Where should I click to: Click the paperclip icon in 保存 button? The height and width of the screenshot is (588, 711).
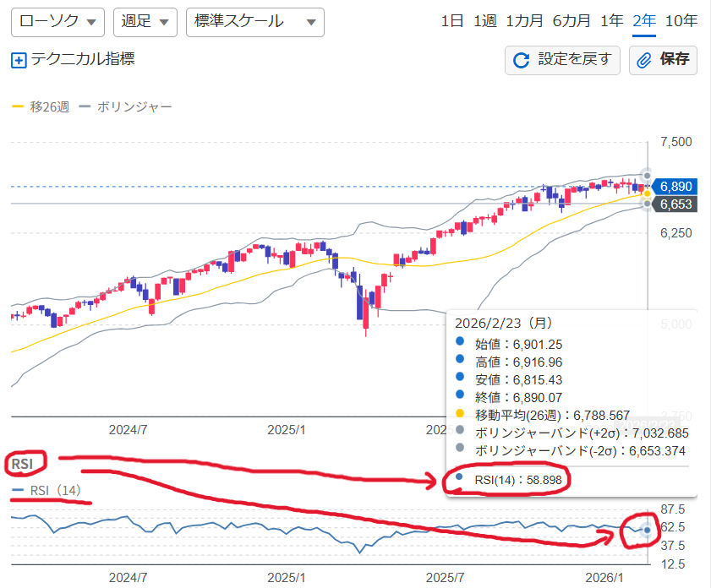(644, 60)
